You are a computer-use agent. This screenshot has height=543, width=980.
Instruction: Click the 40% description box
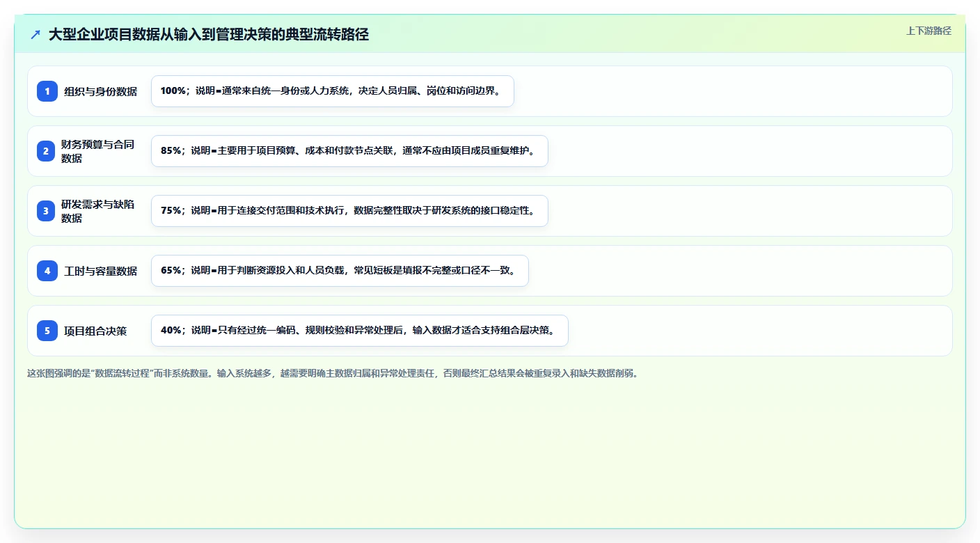(x=360, y=331)
